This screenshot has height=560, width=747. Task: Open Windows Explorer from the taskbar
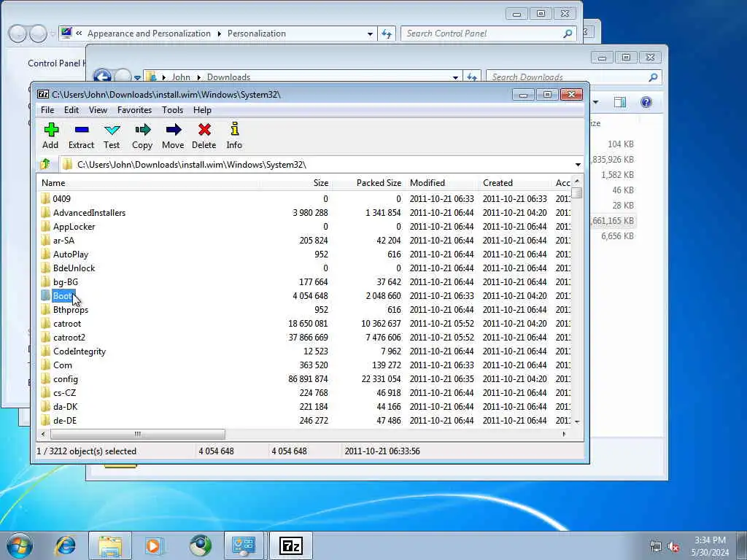coord(110,545)
